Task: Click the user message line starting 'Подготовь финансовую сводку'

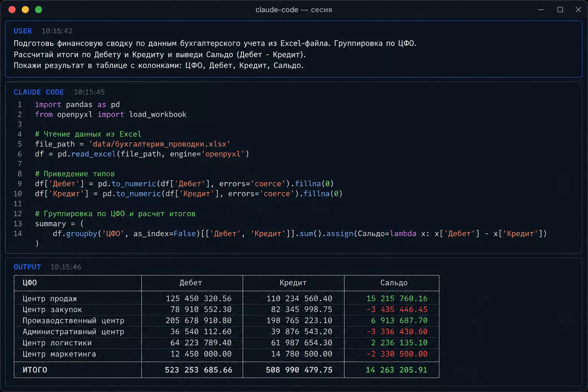Action: [215, 44]
